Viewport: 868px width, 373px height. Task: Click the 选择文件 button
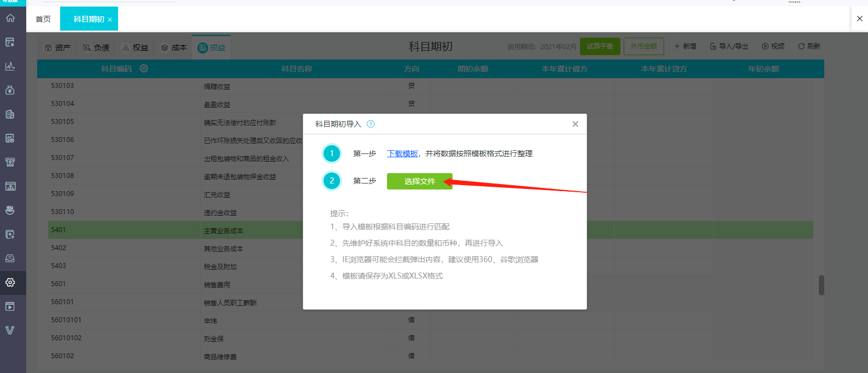coord(420,181)
